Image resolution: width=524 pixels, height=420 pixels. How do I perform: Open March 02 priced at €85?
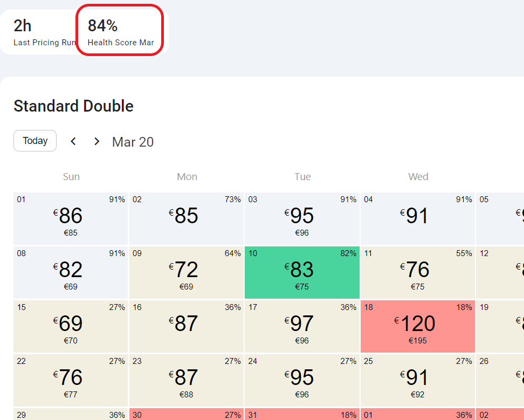coord(187,218)
